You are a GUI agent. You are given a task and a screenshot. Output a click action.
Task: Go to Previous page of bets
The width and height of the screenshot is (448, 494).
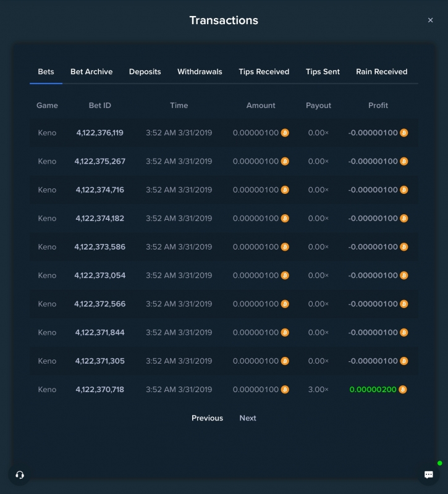207,418
